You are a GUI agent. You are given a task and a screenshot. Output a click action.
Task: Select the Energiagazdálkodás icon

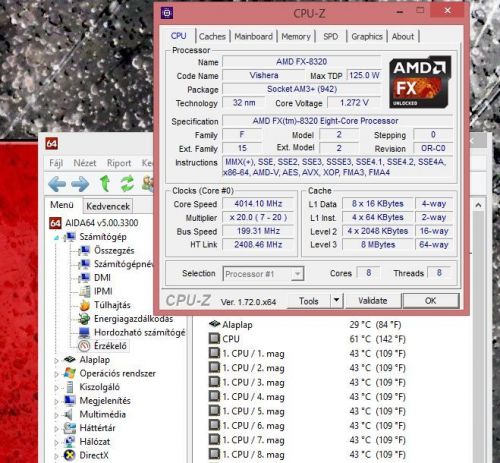coord(84,319)
